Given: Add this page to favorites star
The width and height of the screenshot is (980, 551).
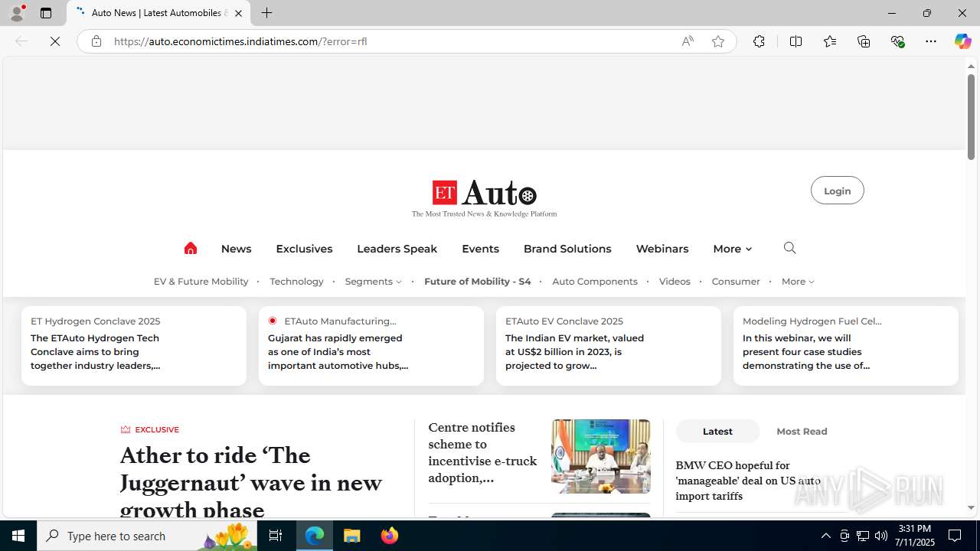Looking at the screenshot, I should (x=717, y=41).
